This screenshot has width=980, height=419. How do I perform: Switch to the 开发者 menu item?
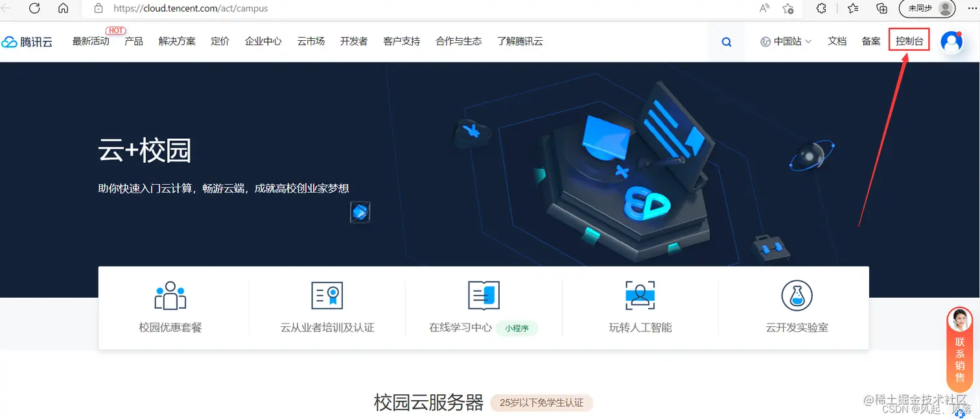pos(354,41)
